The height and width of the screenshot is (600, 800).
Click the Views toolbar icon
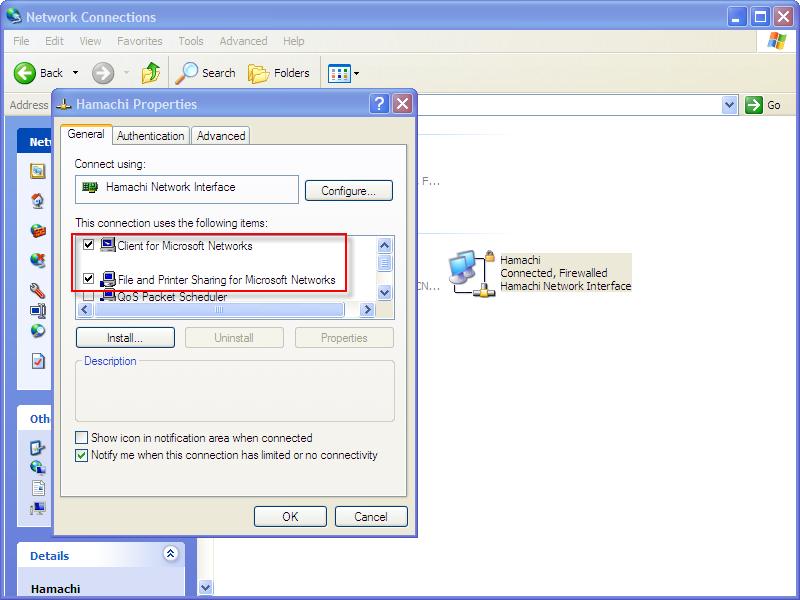point(338,73)
